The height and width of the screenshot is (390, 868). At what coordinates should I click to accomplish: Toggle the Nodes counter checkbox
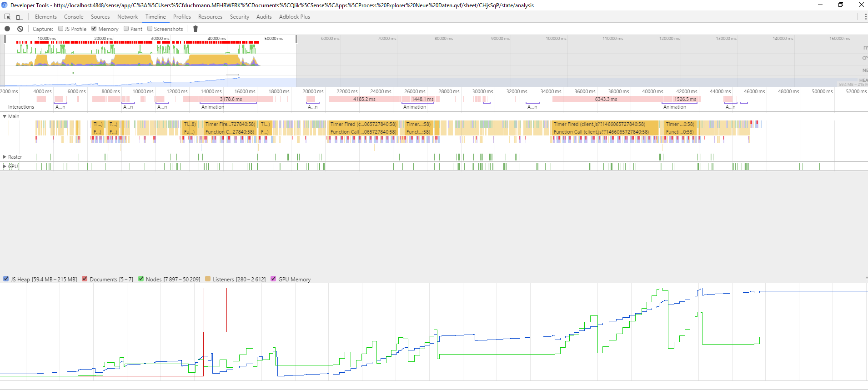pyautogui.click(x=141, y=279)
